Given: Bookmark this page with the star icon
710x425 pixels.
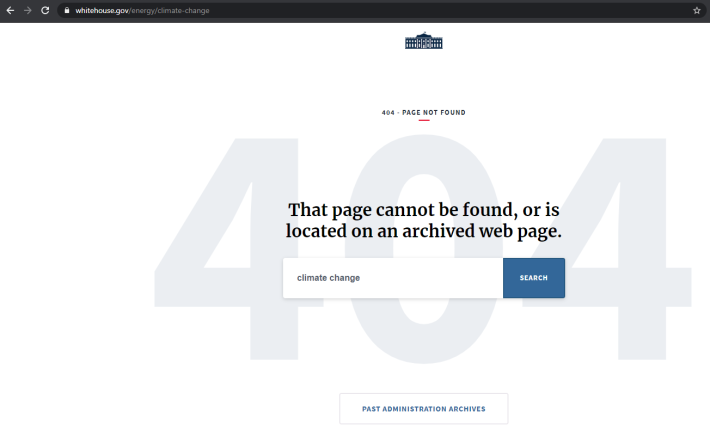Looking at the screenshot, I should pos(696,10).
